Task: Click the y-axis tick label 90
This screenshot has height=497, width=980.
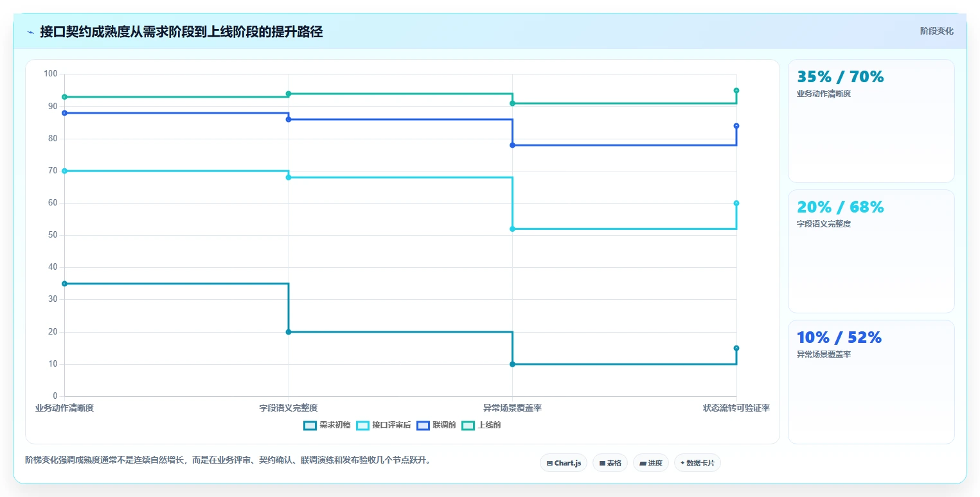Action: (53, 107)
